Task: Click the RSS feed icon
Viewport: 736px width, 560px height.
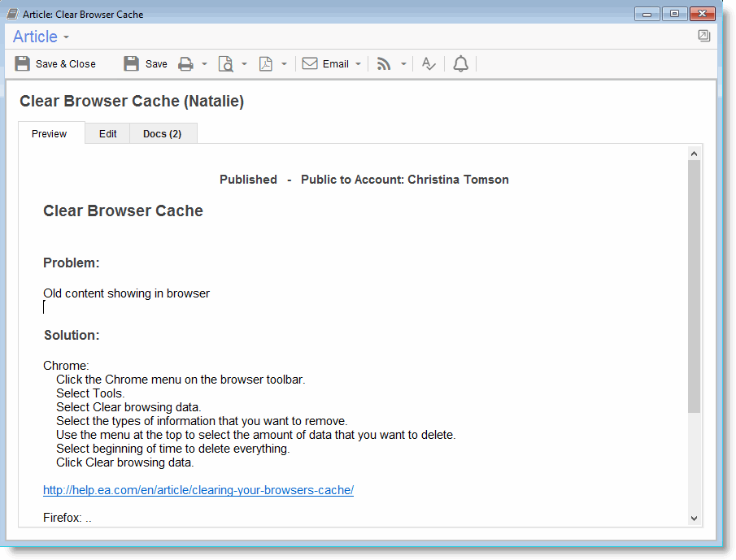Action: (384, 64)
